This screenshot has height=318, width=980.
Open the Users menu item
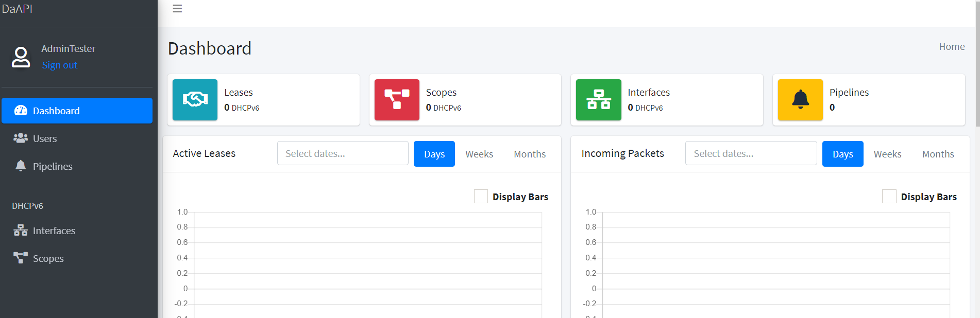77,138
